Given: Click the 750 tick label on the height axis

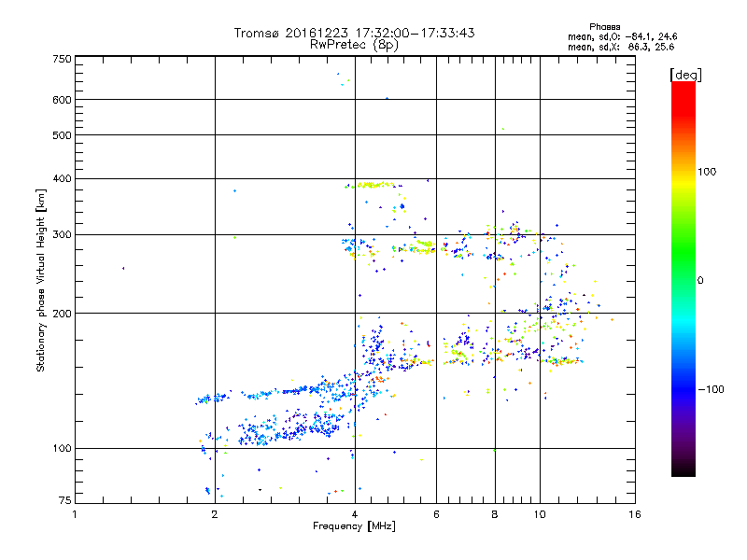Looking at the screenshot, I should click(62, 59).
